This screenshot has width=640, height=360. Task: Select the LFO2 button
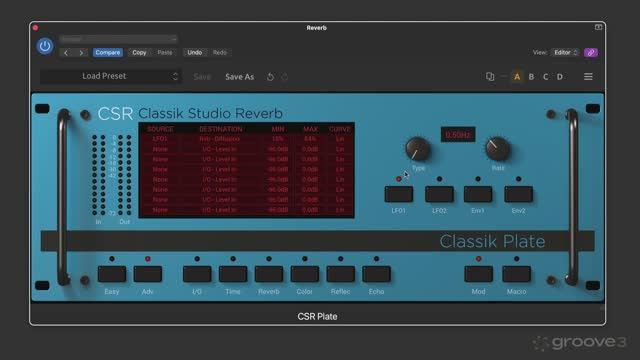439,194
